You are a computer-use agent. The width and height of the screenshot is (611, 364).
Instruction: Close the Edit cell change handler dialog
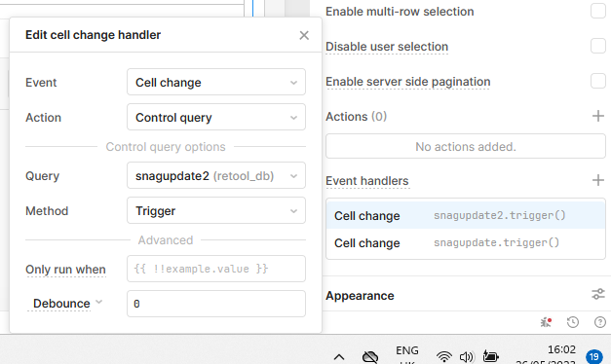(304, 35)
